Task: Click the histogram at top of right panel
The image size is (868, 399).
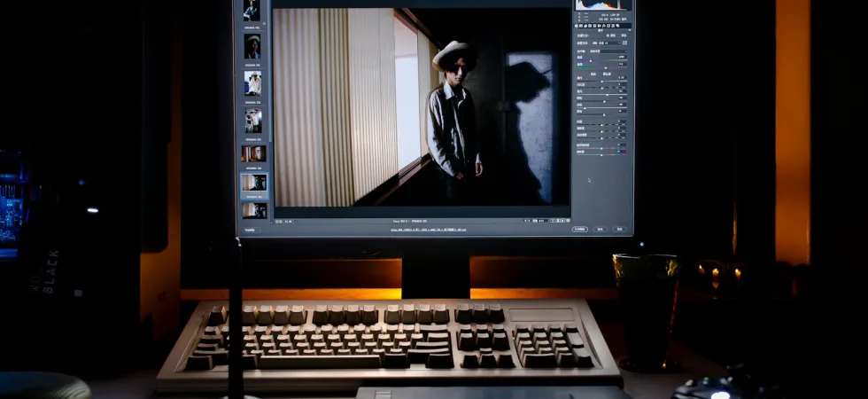Action: (x=603, y=5)
